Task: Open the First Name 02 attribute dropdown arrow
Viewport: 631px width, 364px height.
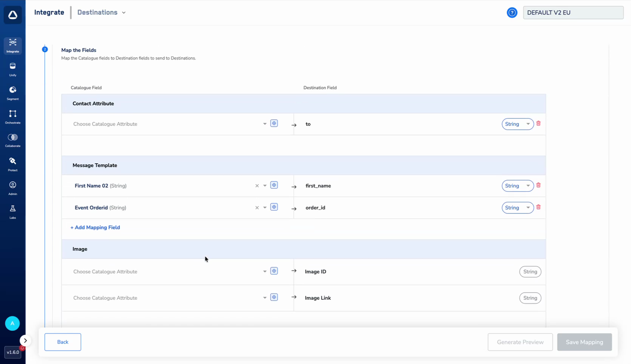Action: (x=265, y=186)
